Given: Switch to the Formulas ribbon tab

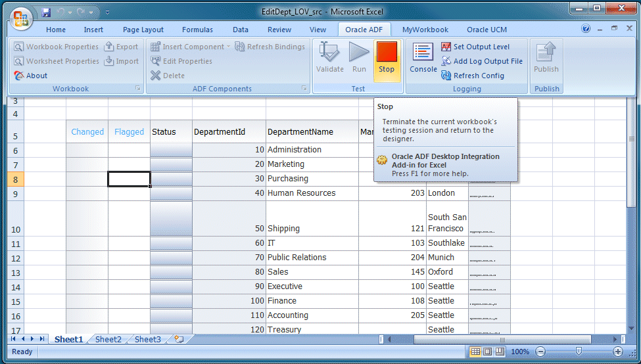Looking at the screenshot, I should [x=197, y=30].
